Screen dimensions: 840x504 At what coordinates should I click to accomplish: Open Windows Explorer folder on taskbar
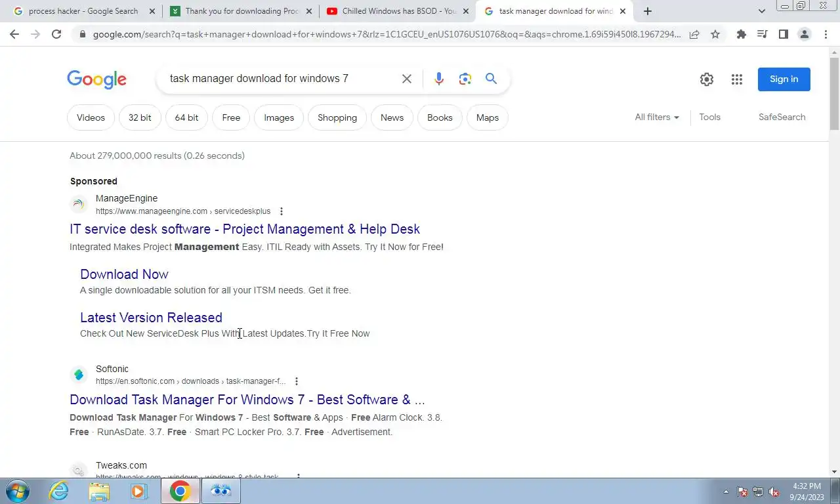pos(99,491)
